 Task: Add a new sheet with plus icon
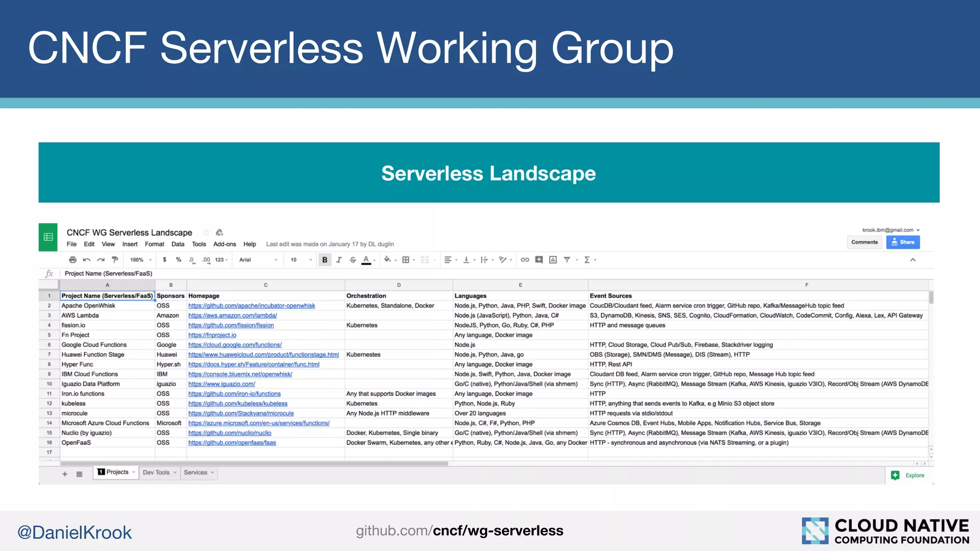[x=65, y=474]
